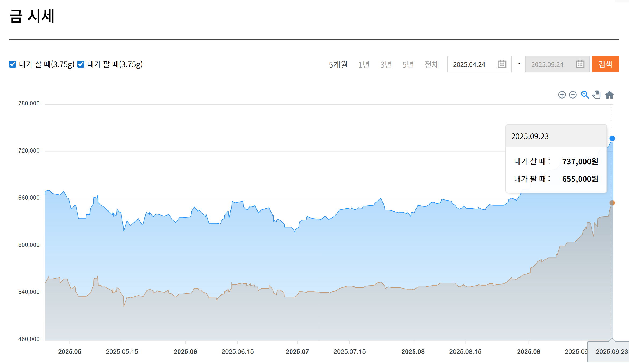629x364 pixels.
Task: Select the 1년 period tab
Action: [364, 64]
